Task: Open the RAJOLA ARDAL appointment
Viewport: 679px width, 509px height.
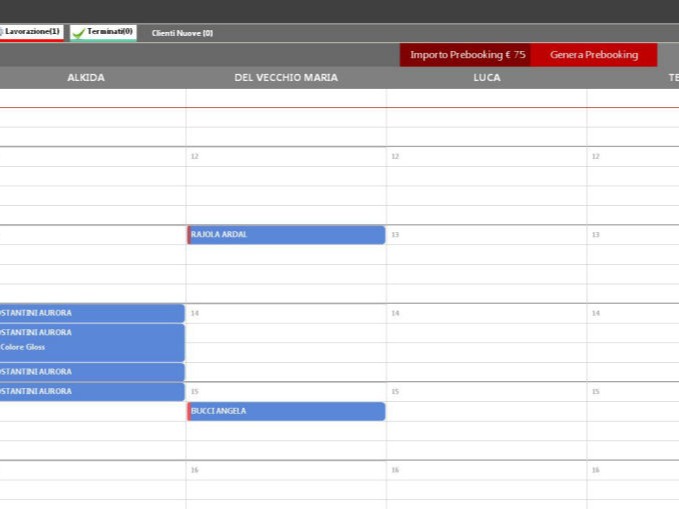Action: [286, 235]
